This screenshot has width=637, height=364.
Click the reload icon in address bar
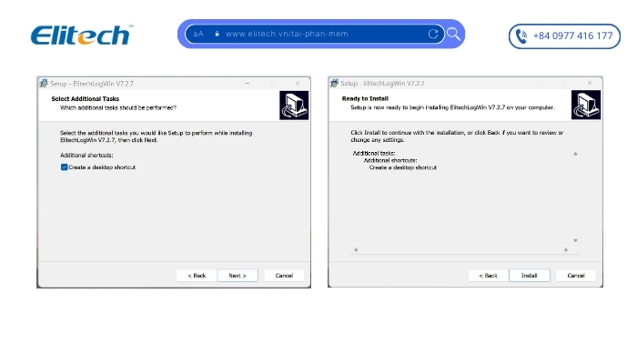(x=433, y=34)
